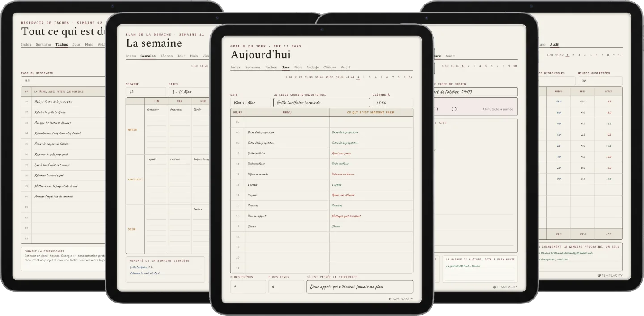Screen dimensions: 644x316
Task: Edit the tomorrow field ending 'de l'atelier, 09:00'
Action: (475, 92)
